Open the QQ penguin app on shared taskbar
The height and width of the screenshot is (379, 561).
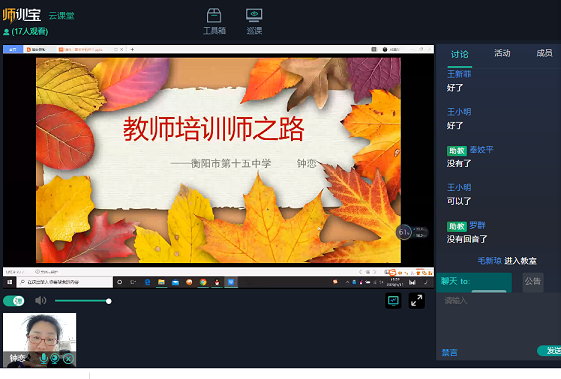point(217,282)
